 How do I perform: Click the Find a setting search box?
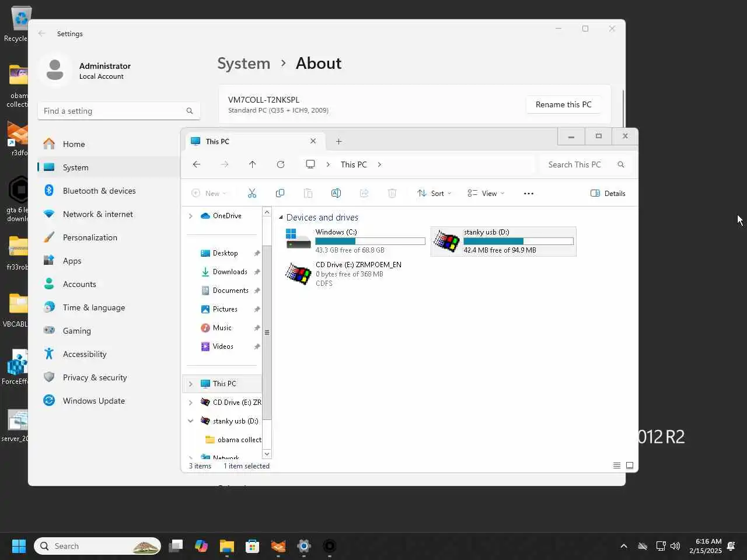[119, 111]
